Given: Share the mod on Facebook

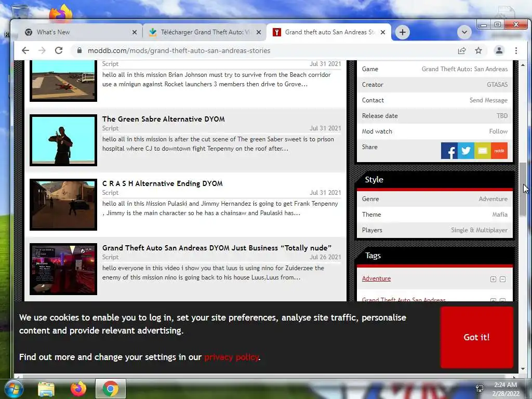Looking at the screenshot, I should click(x=449, y=151).
